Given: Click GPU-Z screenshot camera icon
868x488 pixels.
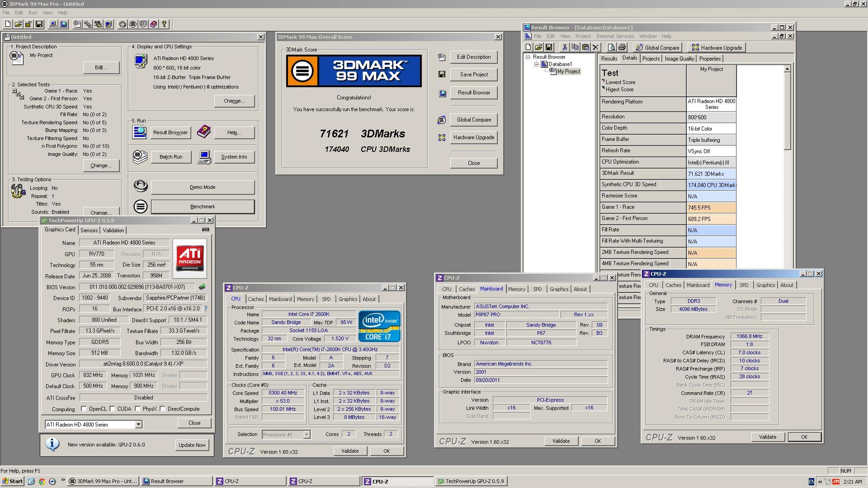Looking at the screenshot, I should 206,230.
